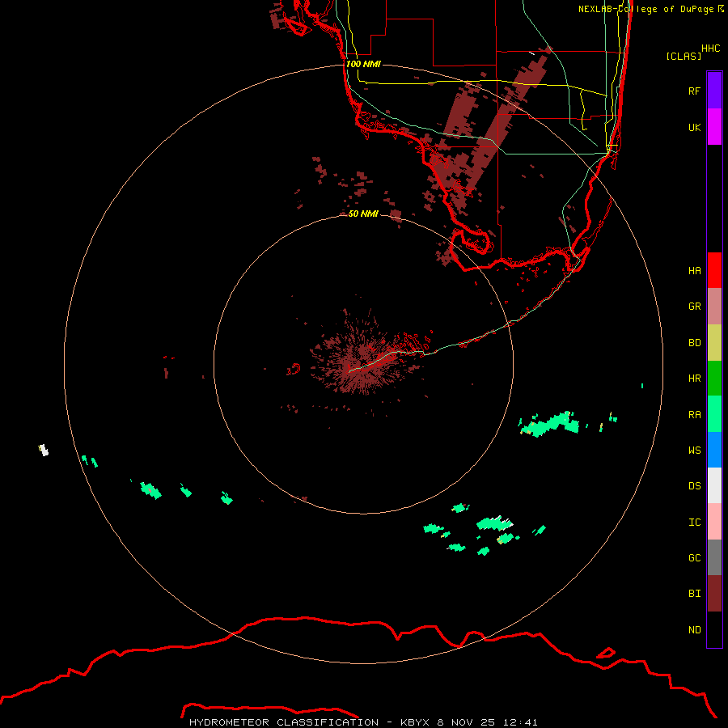Click the HHC product label

(710, 49)
